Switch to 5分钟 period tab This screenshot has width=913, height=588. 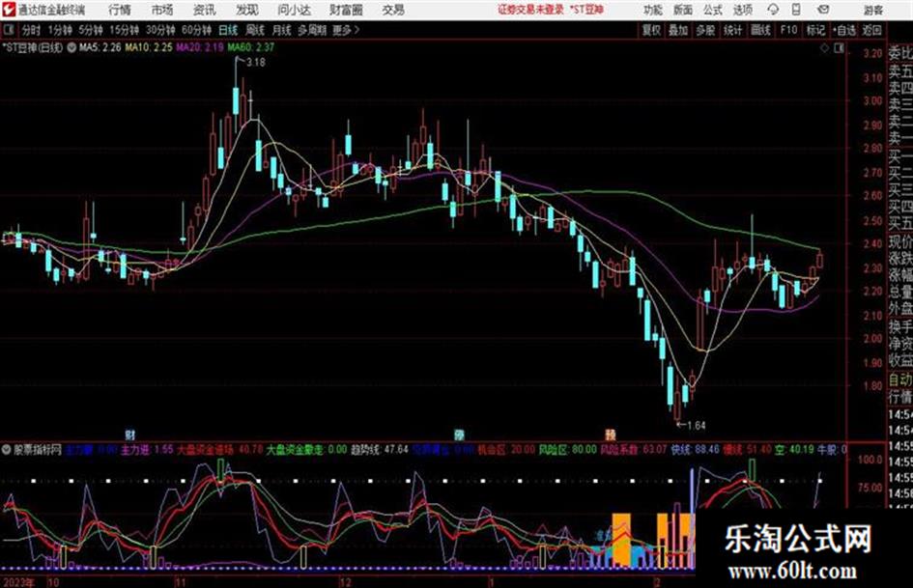[90, 30]
